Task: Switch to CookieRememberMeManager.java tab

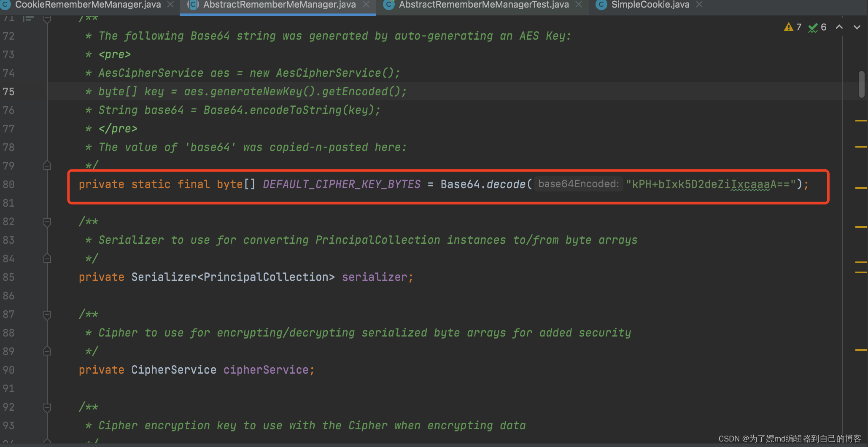Action: pyautogui.click(x=88, y=5)
